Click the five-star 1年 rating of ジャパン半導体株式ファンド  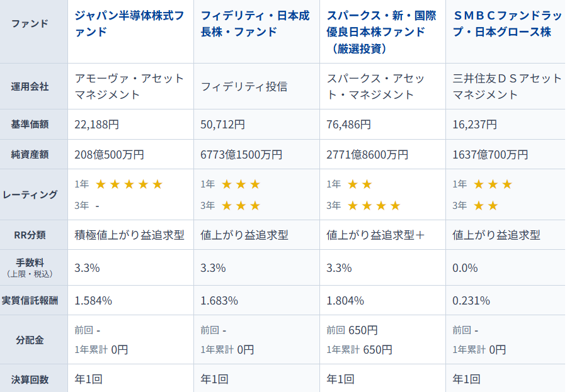(129, 184)
